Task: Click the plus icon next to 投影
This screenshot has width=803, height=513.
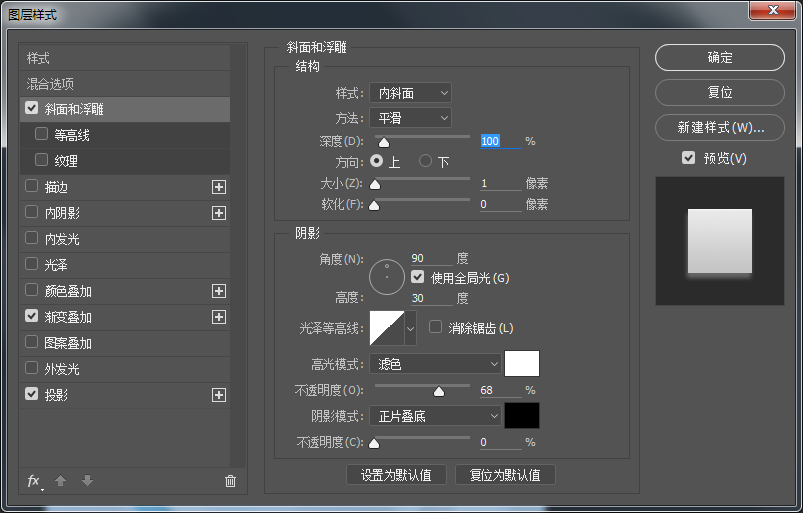Action: 219,395
